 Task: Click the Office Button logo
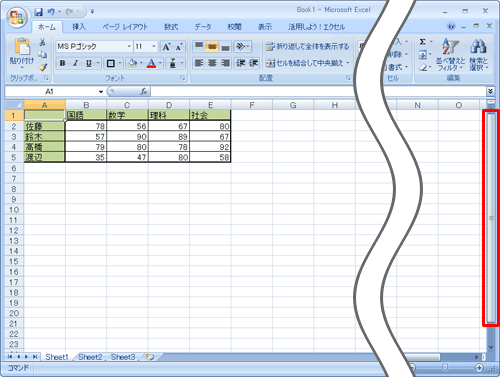(18, 17)
